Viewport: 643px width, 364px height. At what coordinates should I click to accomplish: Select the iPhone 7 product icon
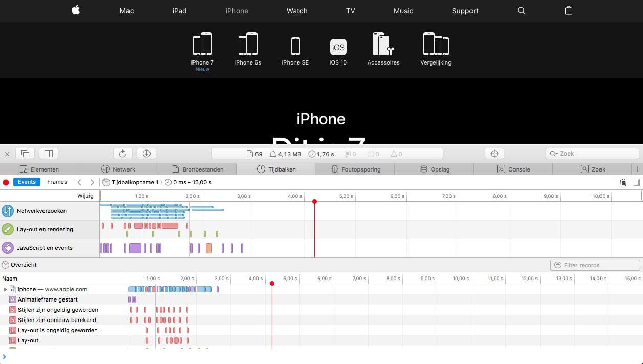pos(202,44)
